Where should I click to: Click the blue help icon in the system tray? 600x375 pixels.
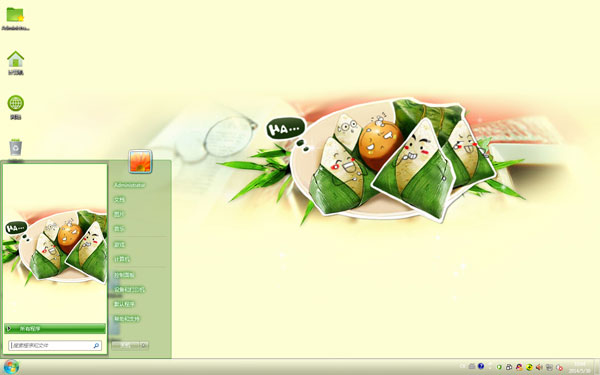click(481, 366)
